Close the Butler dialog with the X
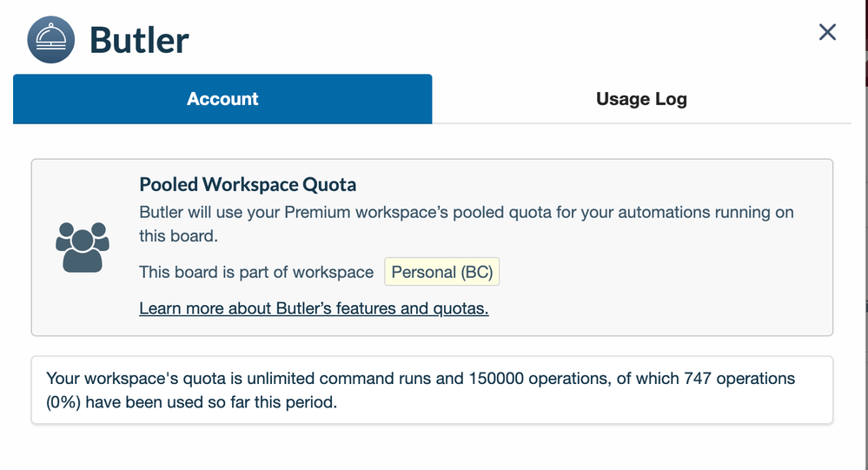Image resolution: width=868 pixels, height=470 pixels. pos(827,33)
